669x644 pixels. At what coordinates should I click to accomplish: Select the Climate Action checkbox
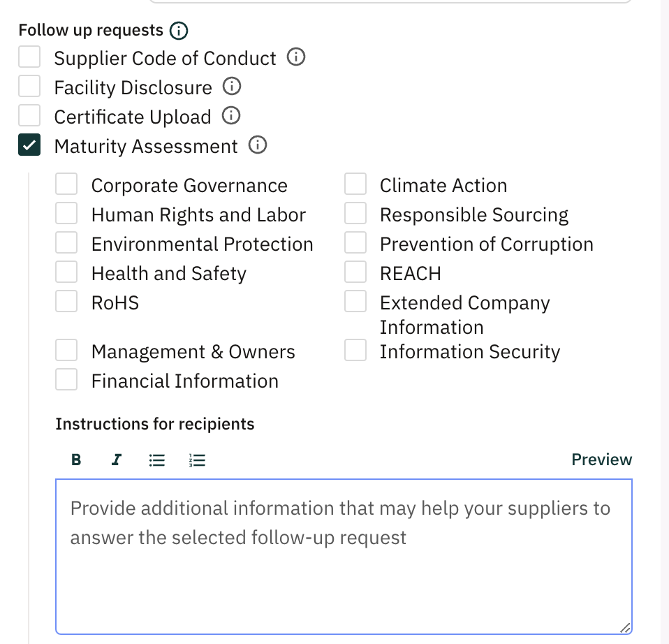pyautogui.click(x=355, y=184)
